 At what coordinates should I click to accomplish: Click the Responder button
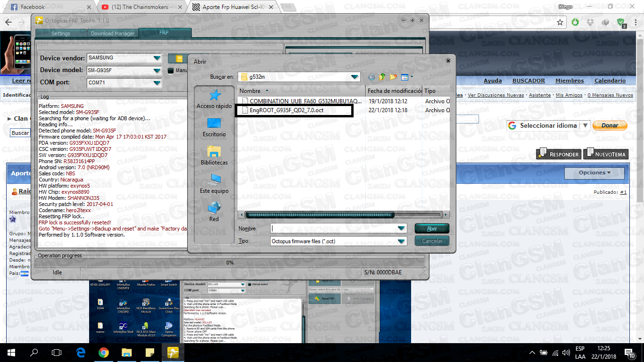coord(558,154)
